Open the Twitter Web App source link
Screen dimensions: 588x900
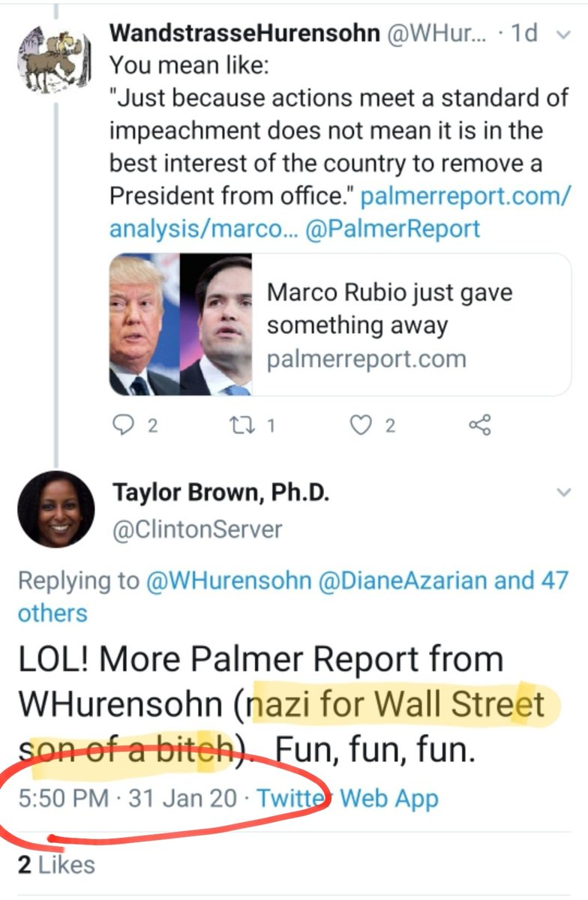pos(347,797)
